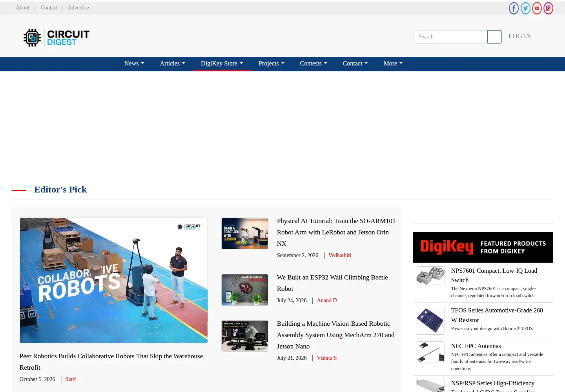Open the Instagram profile icon

tap(548, 8)
